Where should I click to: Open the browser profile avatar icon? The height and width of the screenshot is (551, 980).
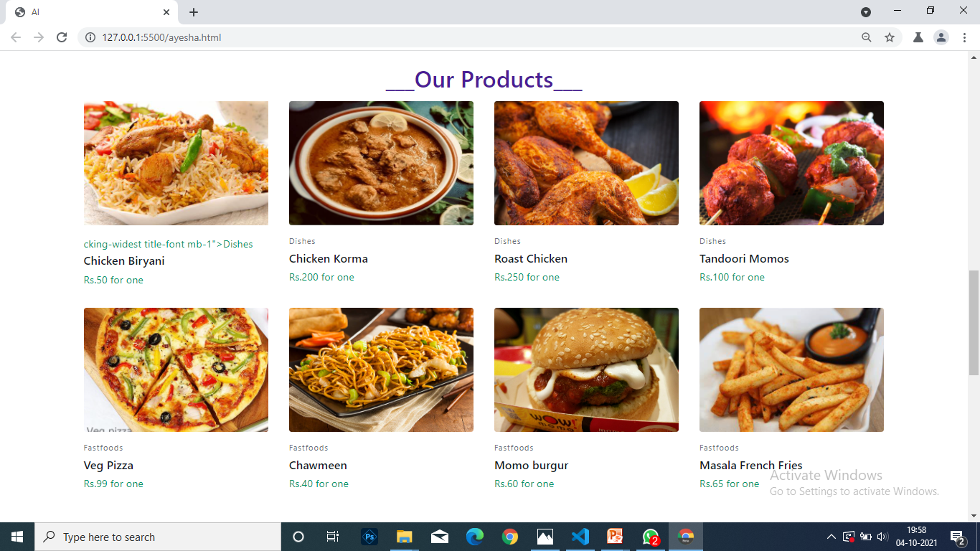(941, 37)
